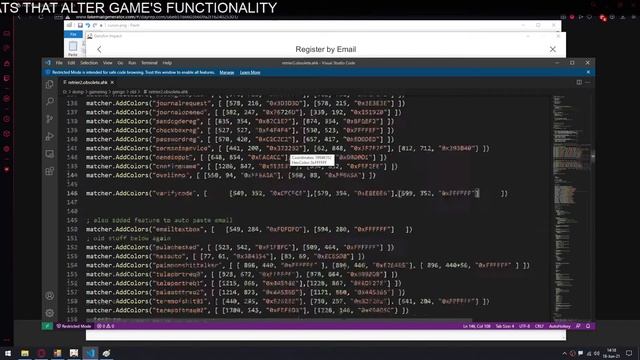Click the CRLF line ending in status bar
The image size is (640, 360).
point(539,326)
